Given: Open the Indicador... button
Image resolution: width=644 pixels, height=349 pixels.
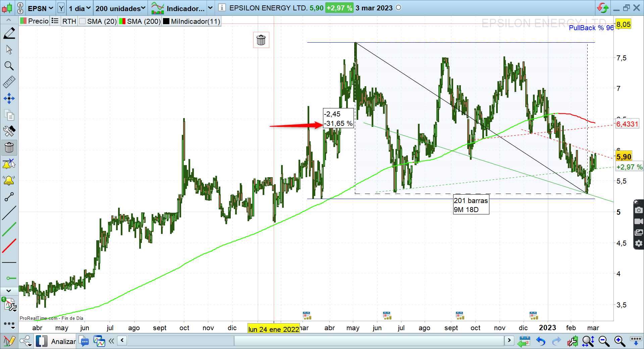Looking at the screenshot, I should tap(178, 8).
